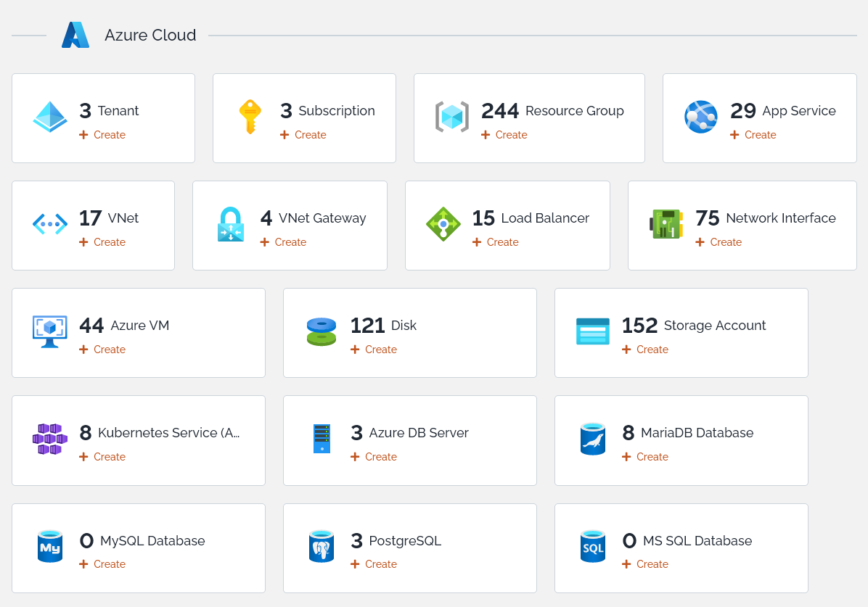Open the 3 Tenant label
This screenshot has height=607, width=868.
[x=109, y=111]
